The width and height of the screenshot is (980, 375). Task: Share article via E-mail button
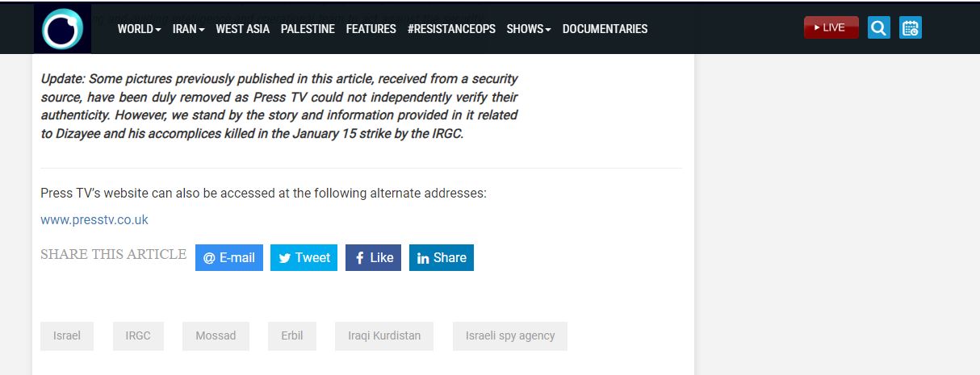tap(229, 257)
